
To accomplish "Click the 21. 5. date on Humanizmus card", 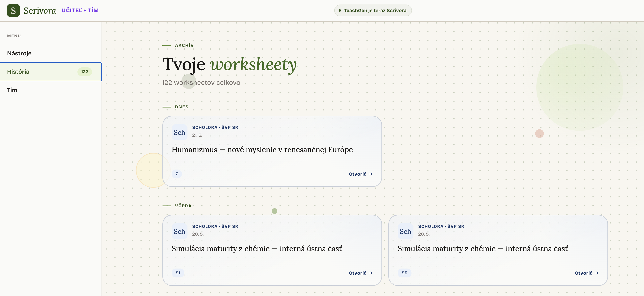I will (197, 135).
